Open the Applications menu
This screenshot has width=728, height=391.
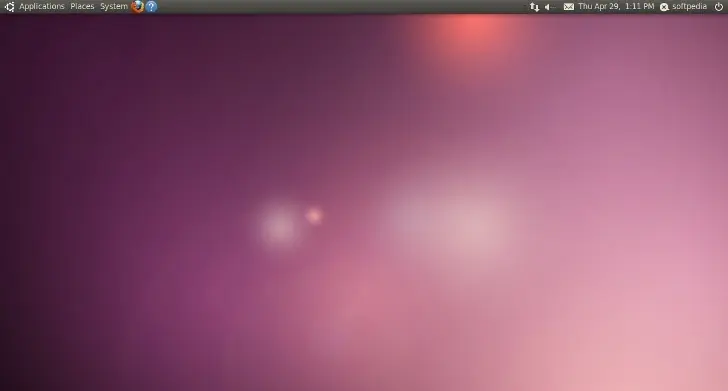[41, 7]
